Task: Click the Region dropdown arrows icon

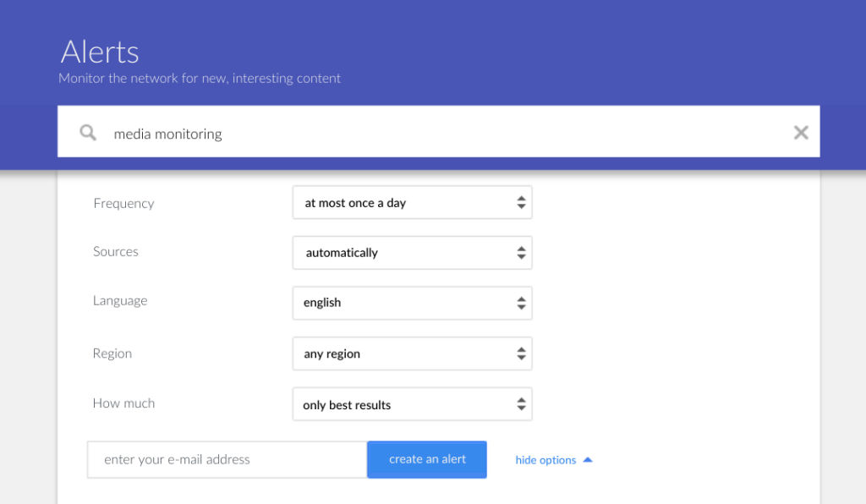Action: [521, 353]
